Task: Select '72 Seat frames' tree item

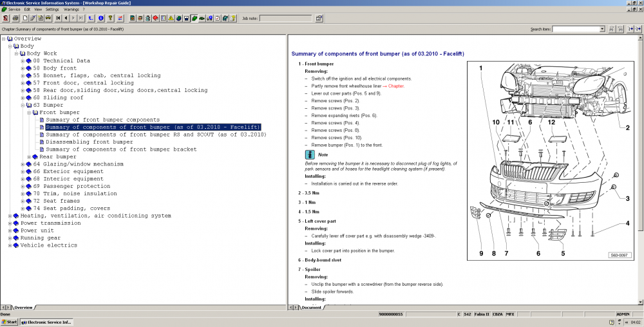Action: [x=57, y=201]
